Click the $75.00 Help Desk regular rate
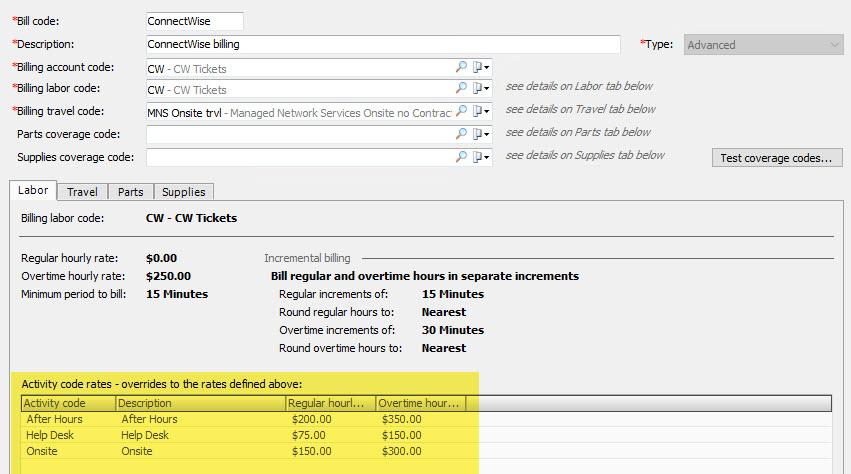The height and width of the screenshot is (474, 851). pyautogui.click(x=309, y=435)
